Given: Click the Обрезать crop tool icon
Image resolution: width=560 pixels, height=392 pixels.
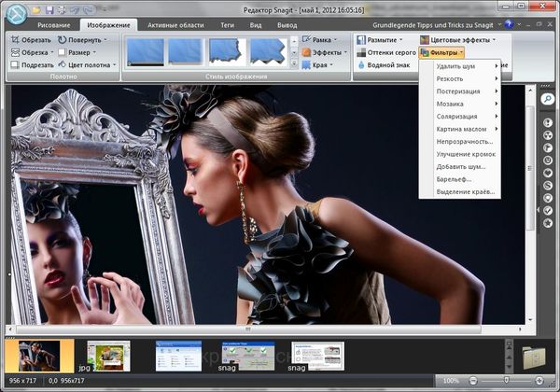Looking at the screenshot, I should pyautogui.click(x=14, y=40).
